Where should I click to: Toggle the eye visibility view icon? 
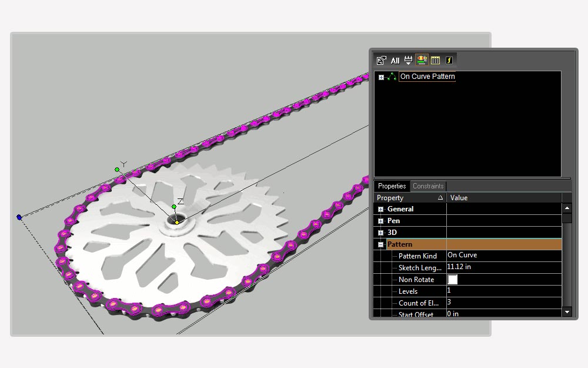[x=422, y=59]
